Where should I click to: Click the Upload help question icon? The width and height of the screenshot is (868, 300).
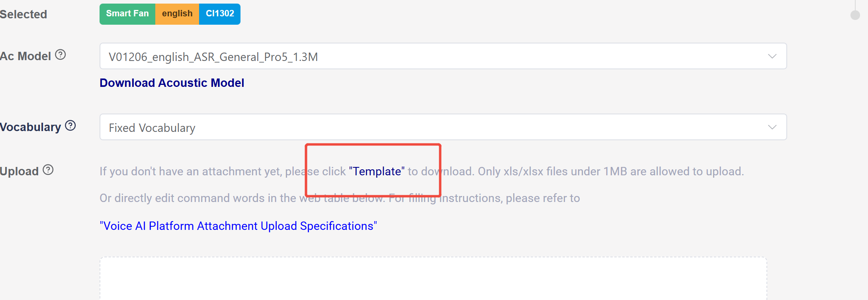[48, 170]
